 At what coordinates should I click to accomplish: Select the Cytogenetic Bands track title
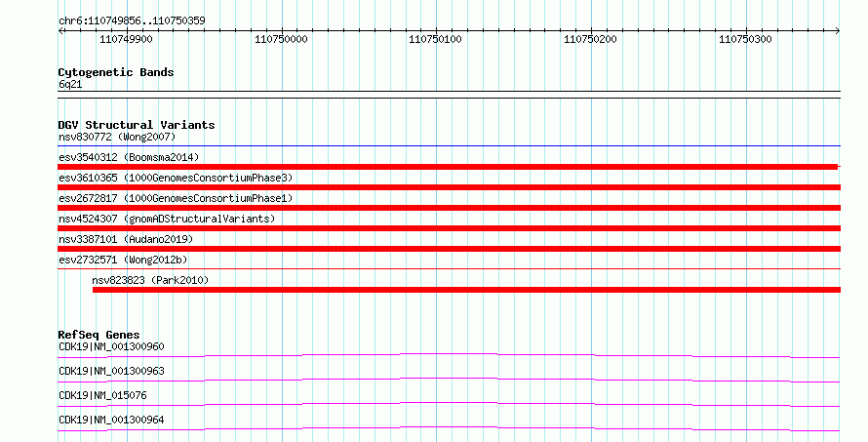[116, 72]
